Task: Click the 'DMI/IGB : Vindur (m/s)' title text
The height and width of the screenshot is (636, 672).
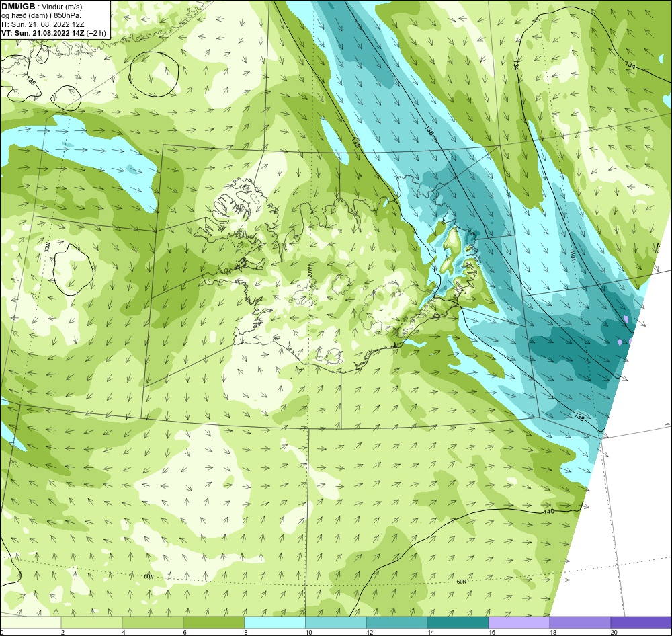Action: (x=42, y=7)
